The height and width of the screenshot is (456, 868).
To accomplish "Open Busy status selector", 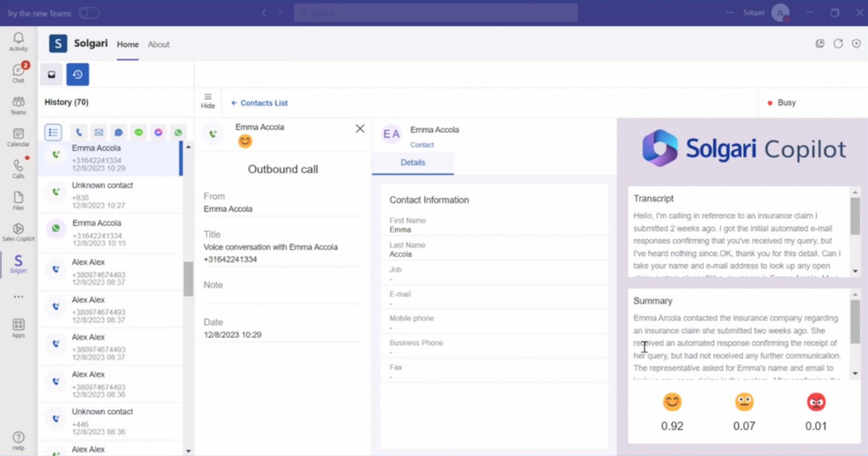I will pyautogui.click(x=782, y=103).
